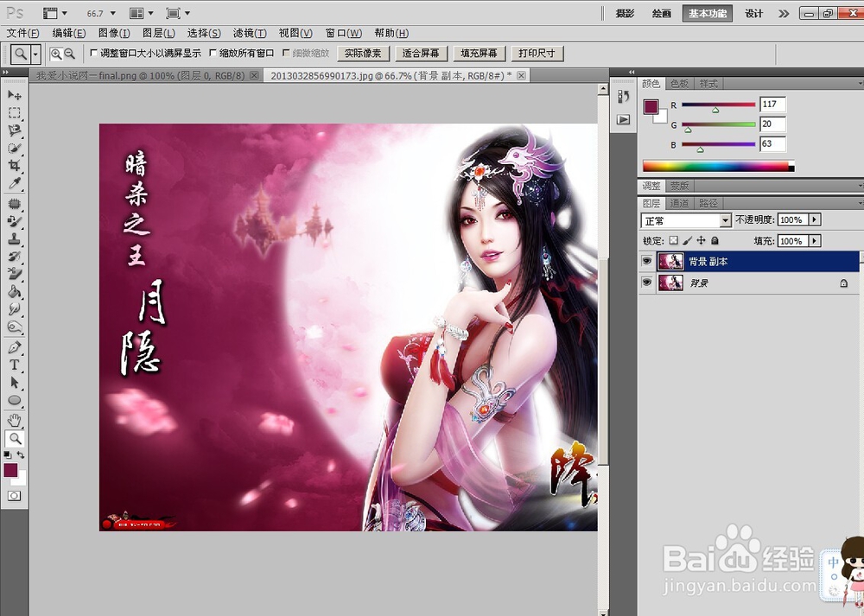Switch to the 设计 workspace
The image size is (864, 616).
753,14
